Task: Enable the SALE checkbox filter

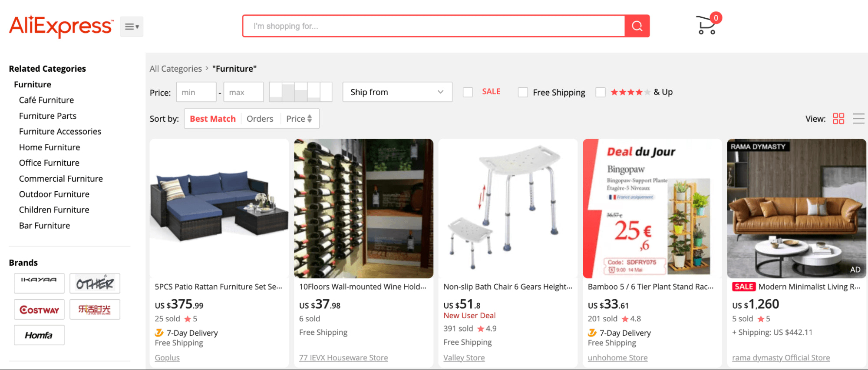Action: (468, 92)
